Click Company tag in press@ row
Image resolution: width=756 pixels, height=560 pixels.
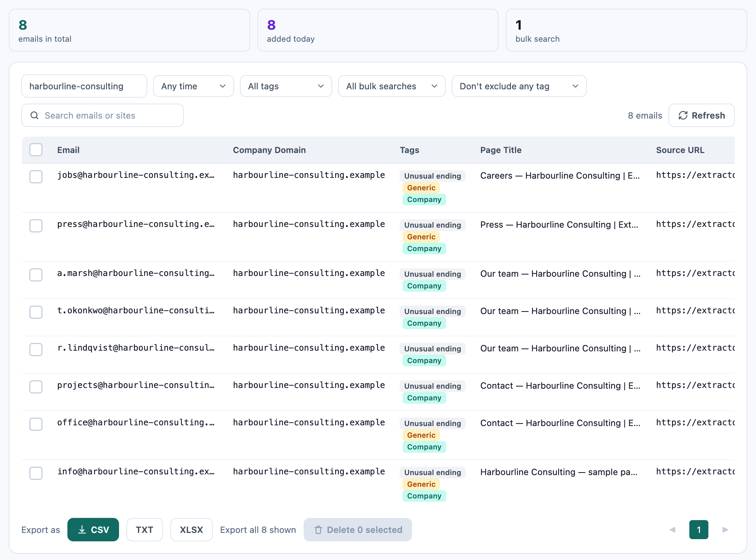click(x=424, y=249)
